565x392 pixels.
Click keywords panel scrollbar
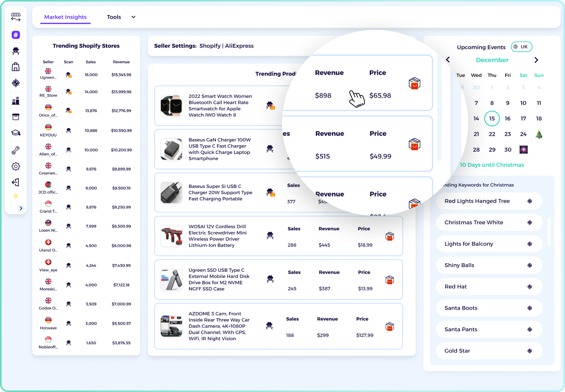pyautogui.click(x=549, y=232)
